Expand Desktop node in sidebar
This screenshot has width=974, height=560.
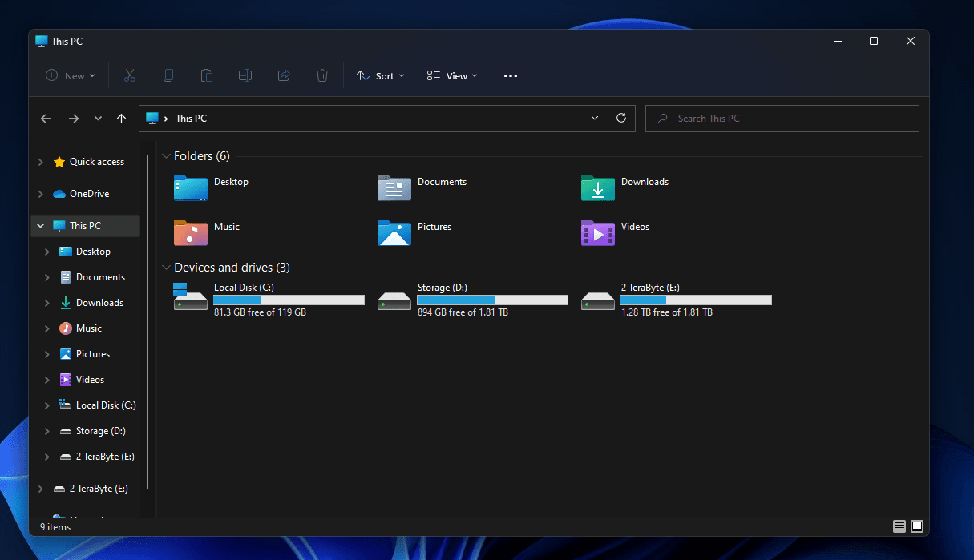(x=47, y=252)
